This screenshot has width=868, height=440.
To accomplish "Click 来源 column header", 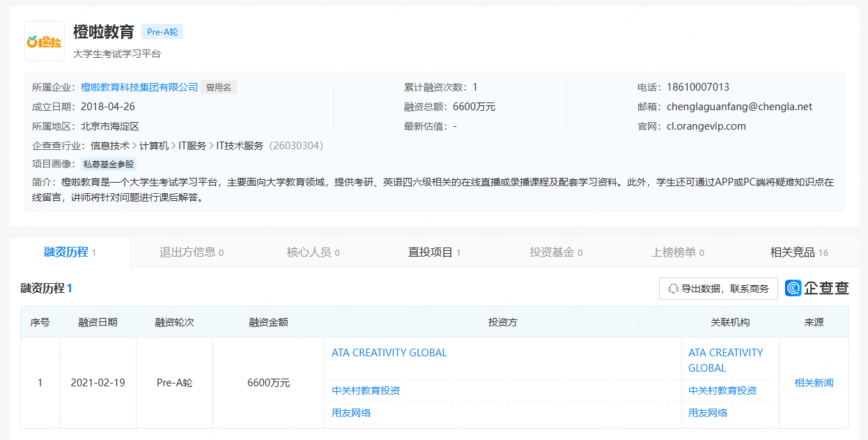I will [x=814, y=322].
